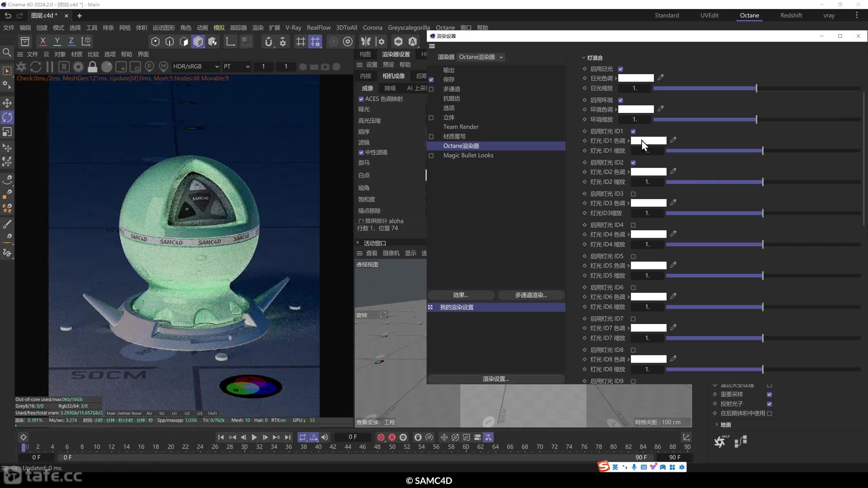Pick Light ID4 tint with eyedropper

tap(673, 233)
